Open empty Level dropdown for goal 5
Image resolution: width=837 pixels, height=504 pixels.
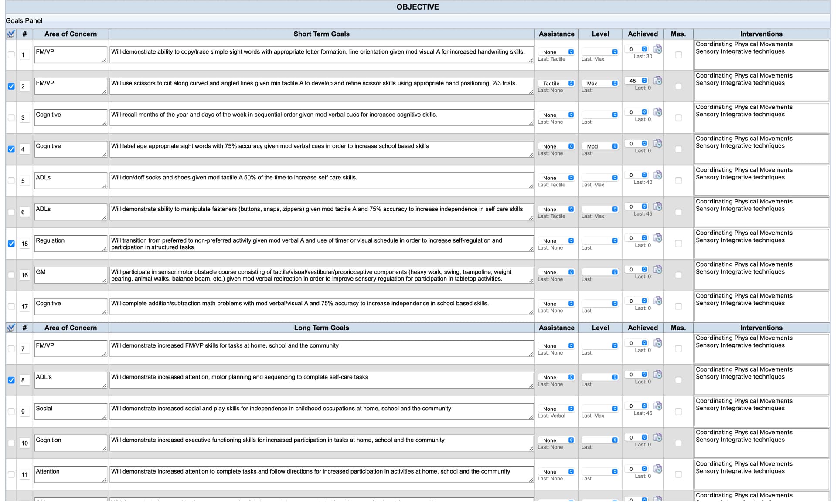point(600,178)
